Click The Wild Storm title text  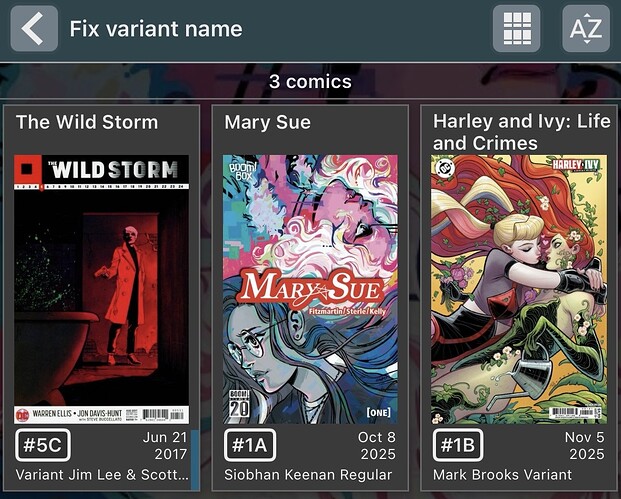coord(87,122)
